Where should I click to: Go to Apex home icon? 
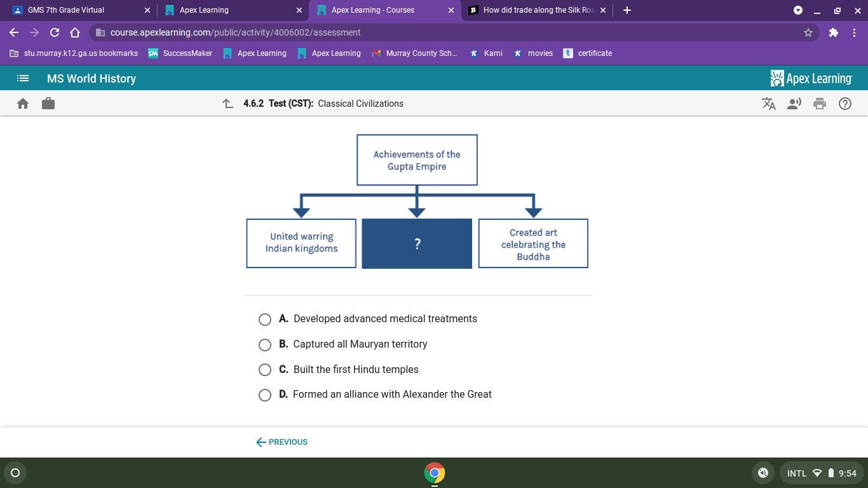coord(23,104)
